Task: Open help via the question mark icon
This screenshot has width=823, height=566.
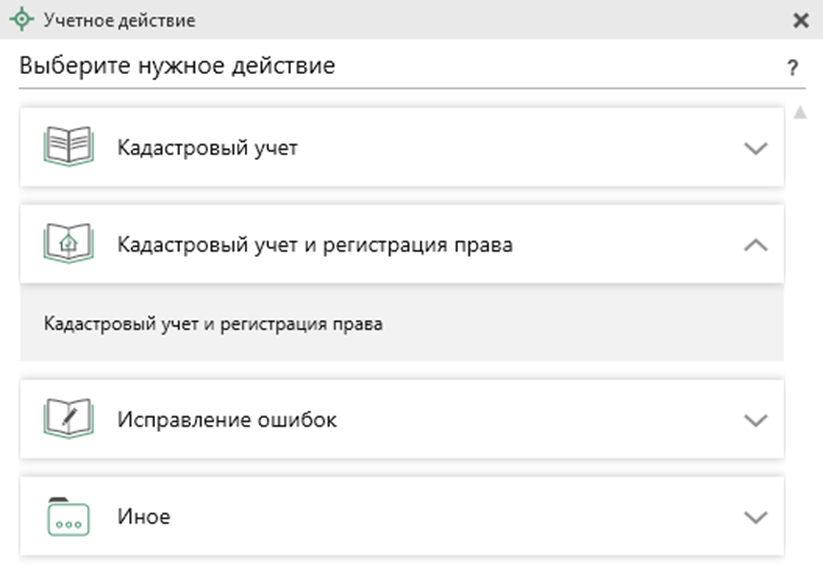Action: click(x=793, y=68)
